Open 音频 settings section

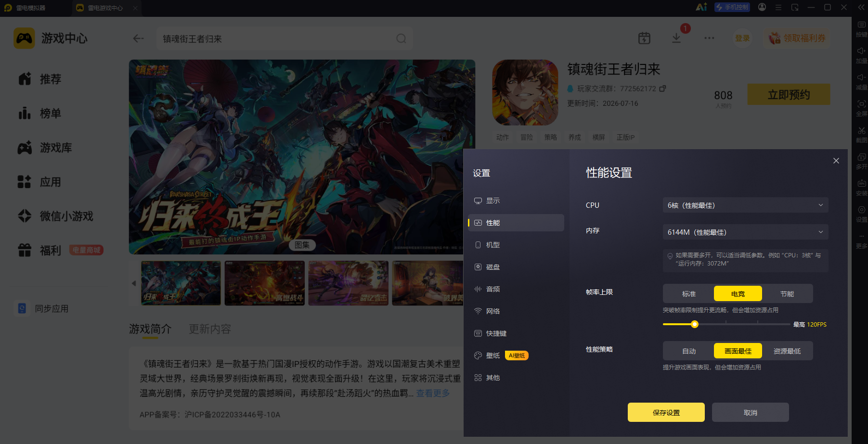(x=516, y=289)
